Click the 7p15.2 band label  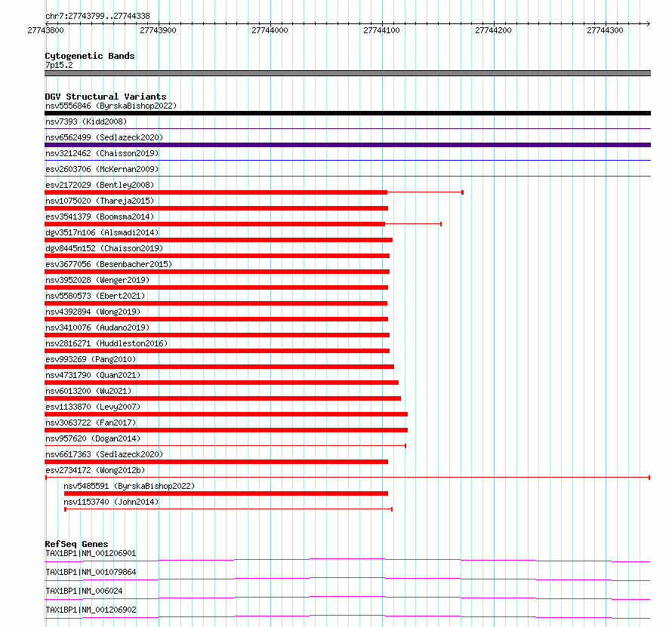tap(59, 65)
